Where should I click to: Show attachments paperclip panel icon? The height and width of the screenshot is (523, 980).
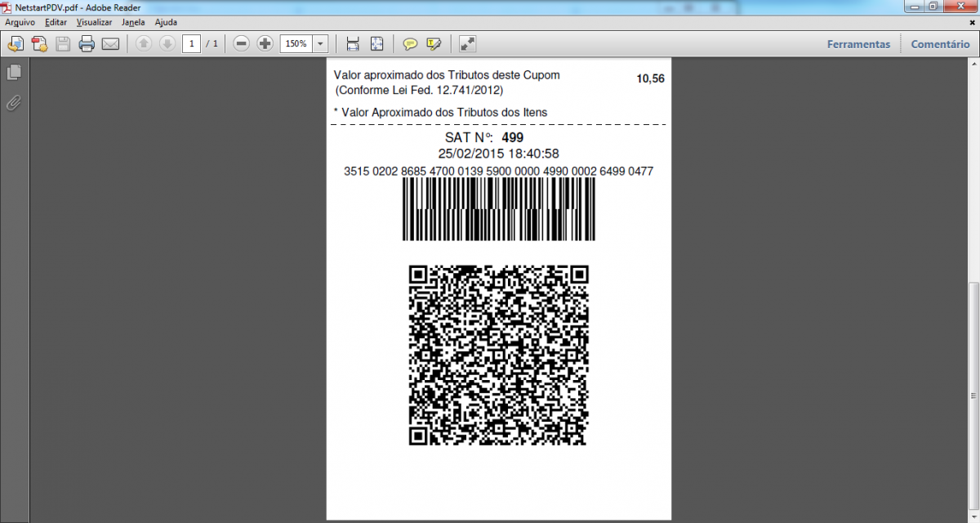(x=14, y=103)
